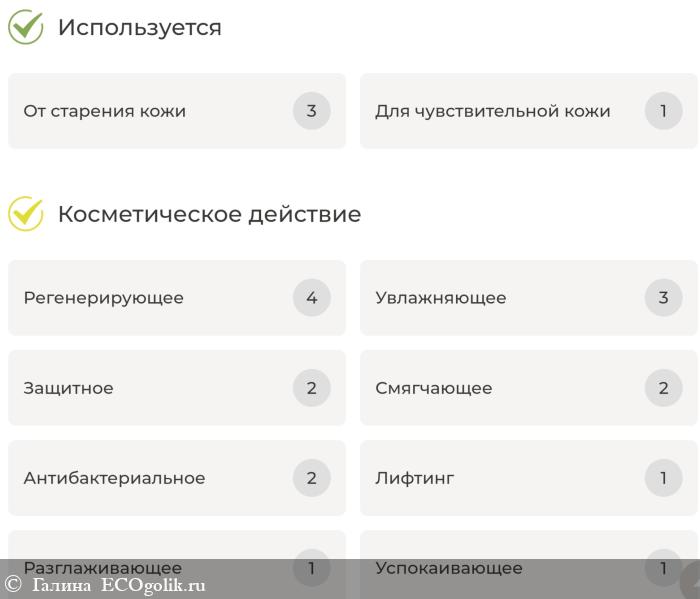Click the count badge 3 on От старения кожи
The image size is (700, 599).
pyautogui.click(x=311, y=111)
